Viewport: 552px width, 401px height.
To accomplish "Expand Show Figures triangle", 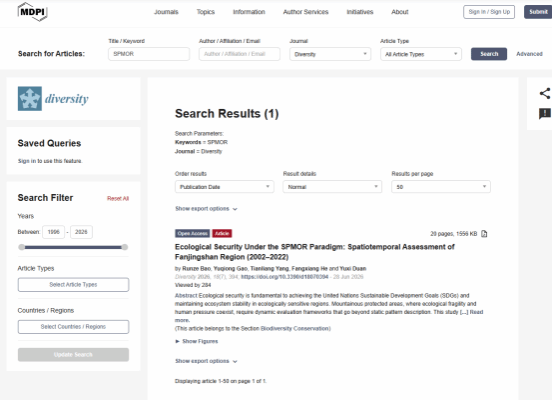I will tap(177, 342).
